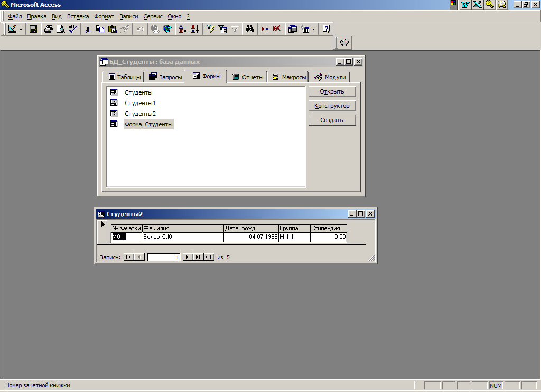This screenshot has height=392, width=541.
Task: Open the Окно menu
Action: (x=174, y=16)
